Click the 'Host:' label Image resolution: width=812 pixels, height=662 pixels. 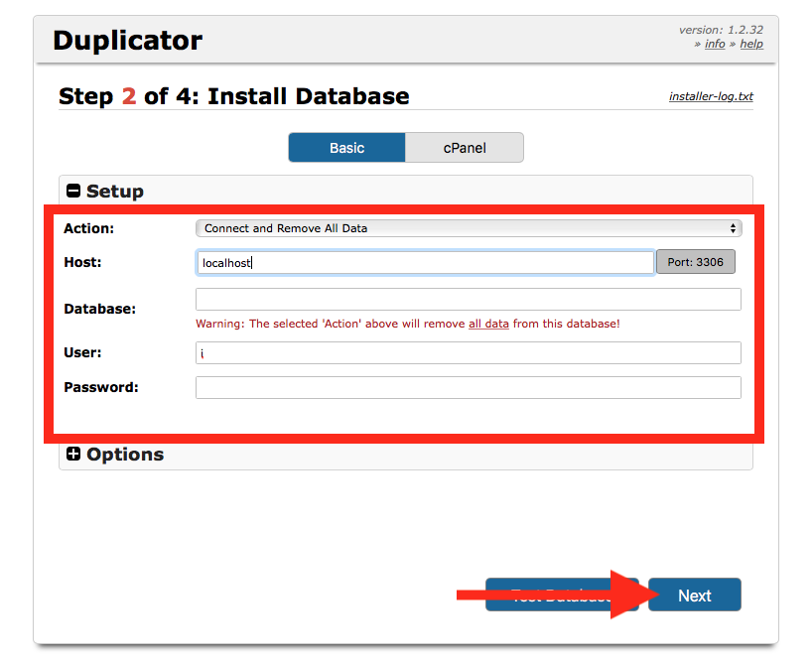pyautogui.click(x=82, y=262)
